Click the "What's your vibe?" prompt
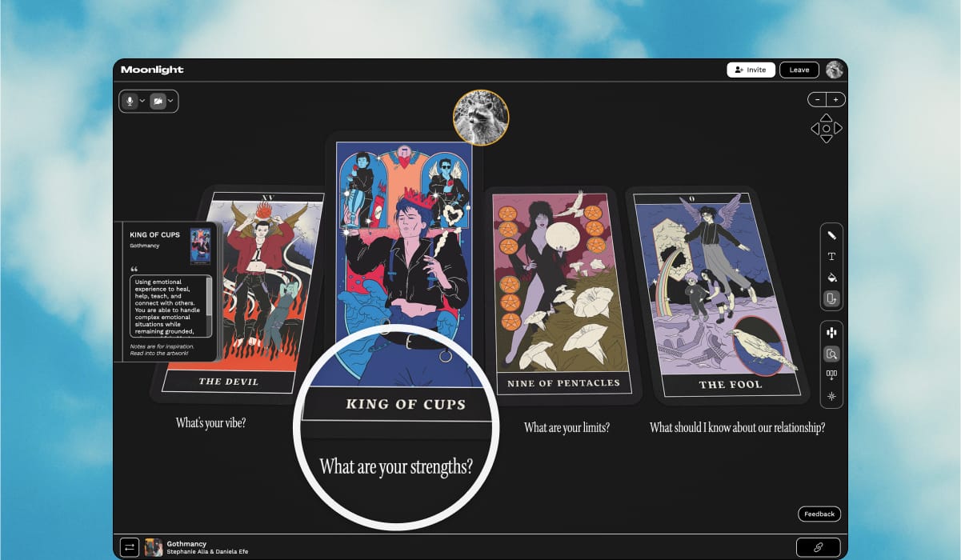The image size is (961, 560). (210, 423)
